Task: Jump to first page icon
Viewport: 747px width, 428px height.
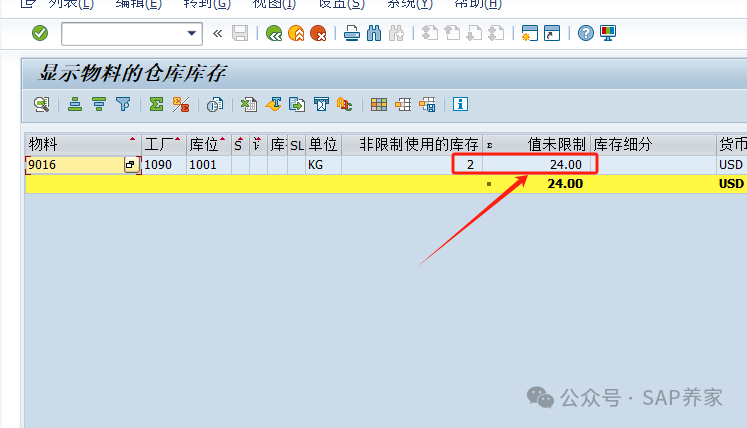Action: 430,33
